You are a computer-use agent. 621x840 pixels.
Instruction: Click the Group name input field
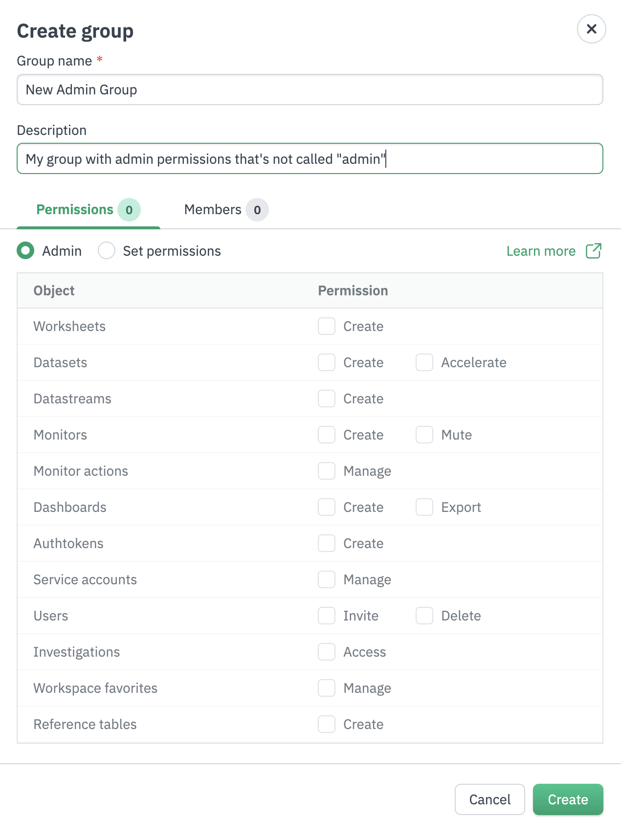click(x=310, y=90)
